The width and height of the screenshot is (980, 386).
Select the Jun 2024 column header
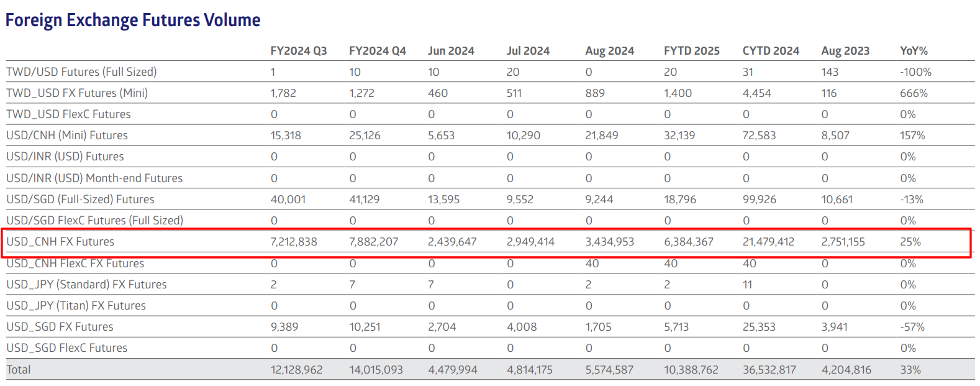pyautogui.click(x=451, y=51)
